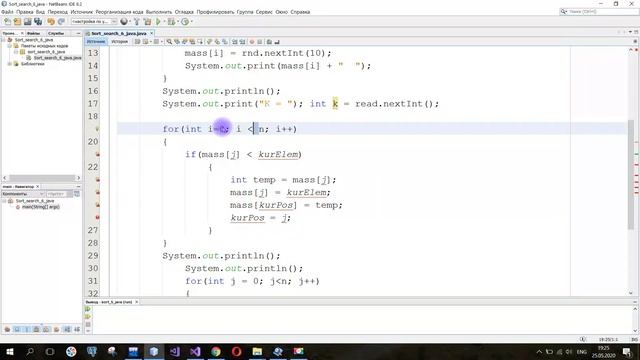Image resolution: width=640 pixels, height=360 pixels.
Task: Click the Chrome icon in taskbar
Action: click(x=216, y=351)
